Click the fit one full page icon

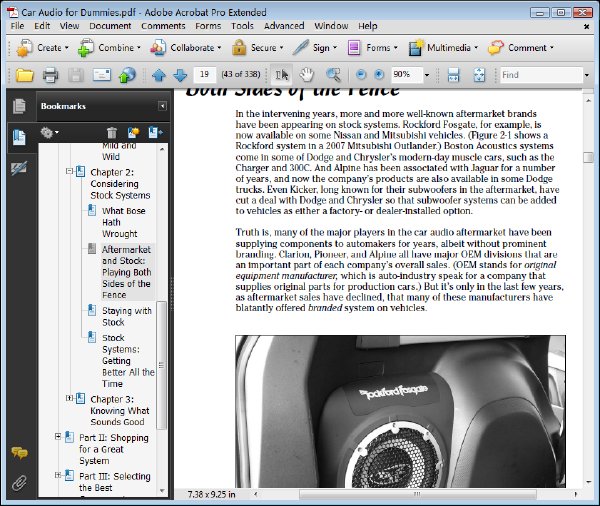pyautogui.click(x=479, y=75)
